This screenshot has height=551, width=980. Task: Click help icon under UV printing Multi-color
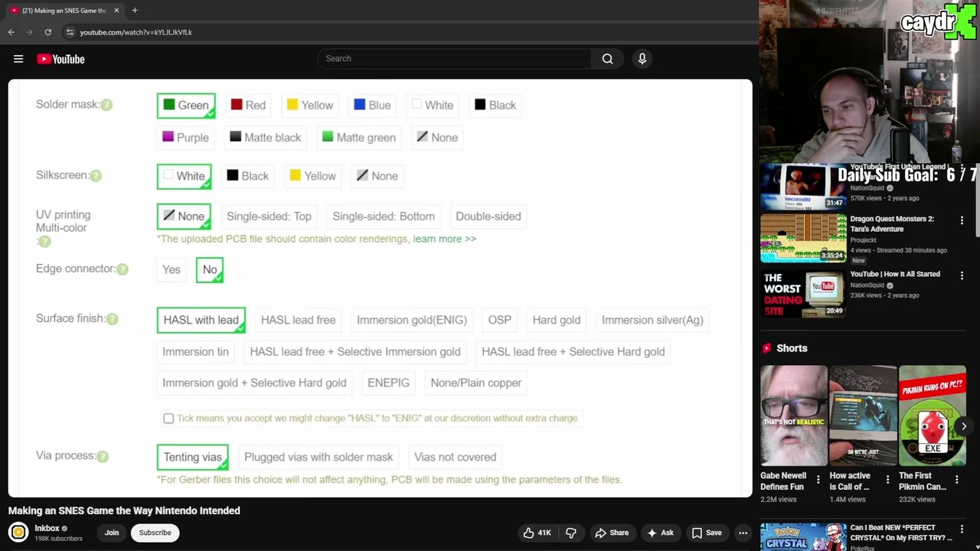click(x=44, y=242)
